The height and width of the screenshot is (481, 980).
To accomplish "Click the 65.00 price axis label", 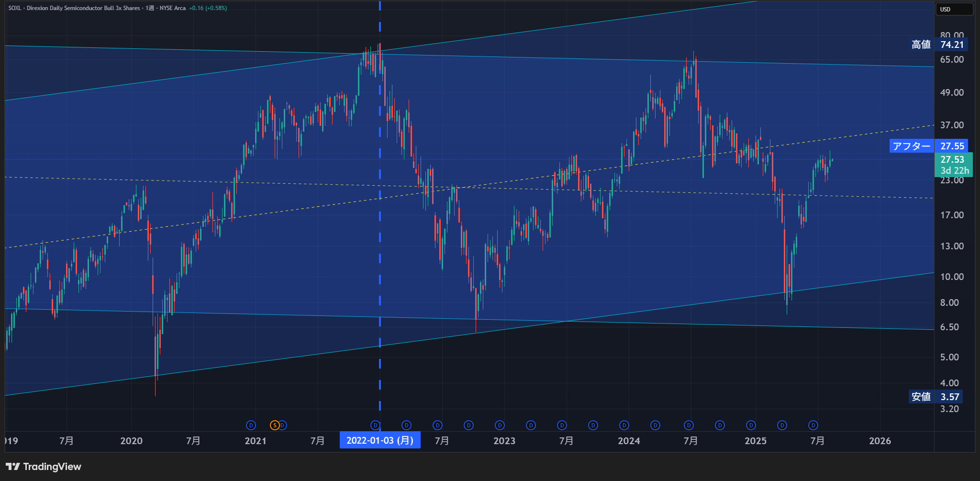I will 952,59.
